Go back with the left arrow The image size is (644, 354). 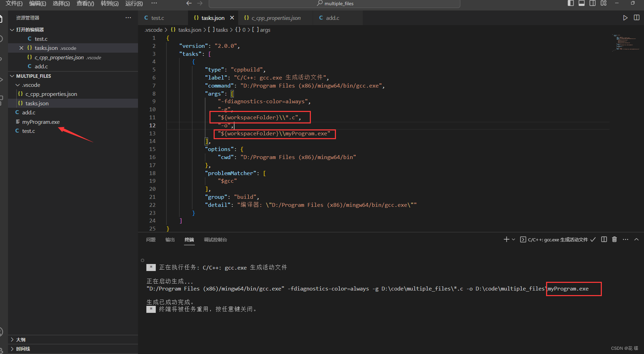pos(189,3)
